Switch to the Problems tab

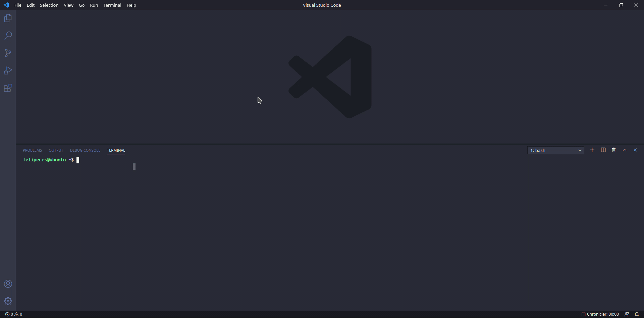pyautogui.click(x=32, y=150)
